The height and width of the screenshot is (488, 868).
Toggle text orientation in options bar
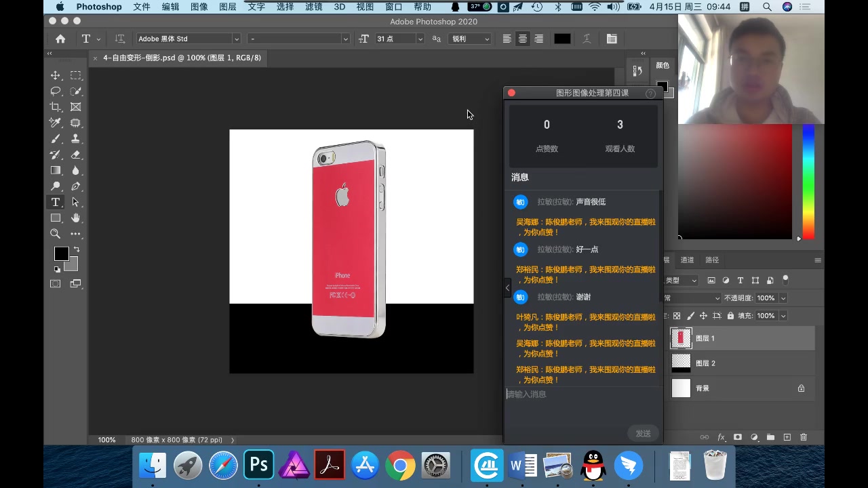pyautogui.click(x=120, y=39)
